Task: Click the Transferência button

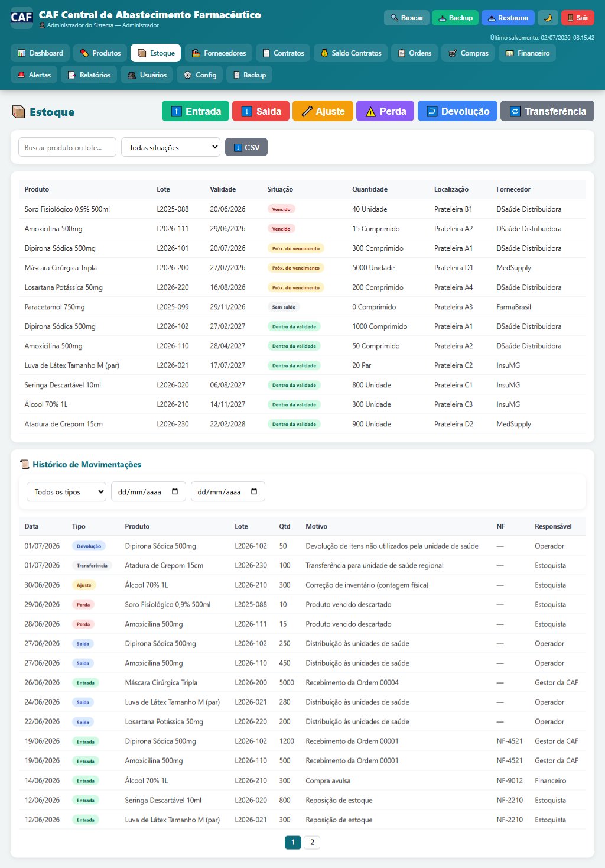Action: pyautogui.click(x=547, y=111)
